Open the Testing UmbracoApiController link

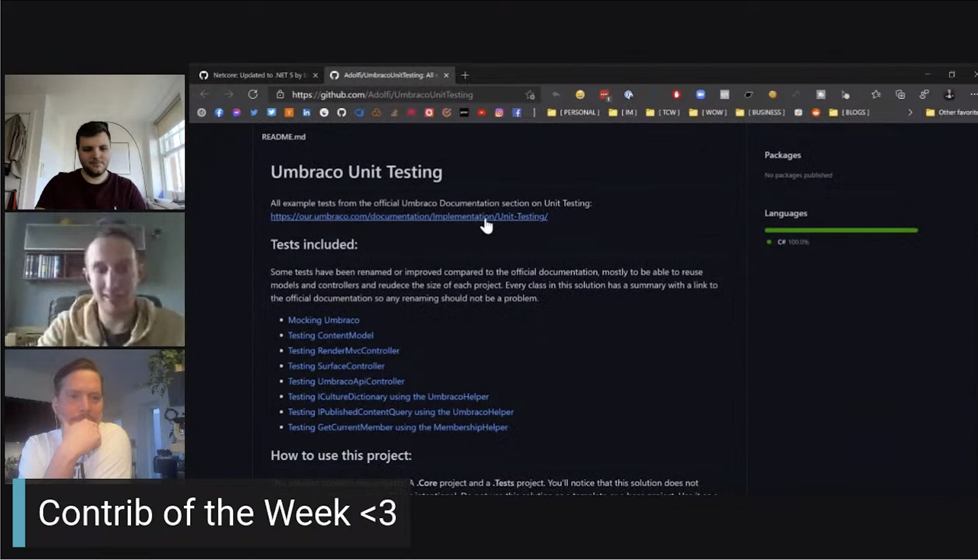click(x=346, y=381)
